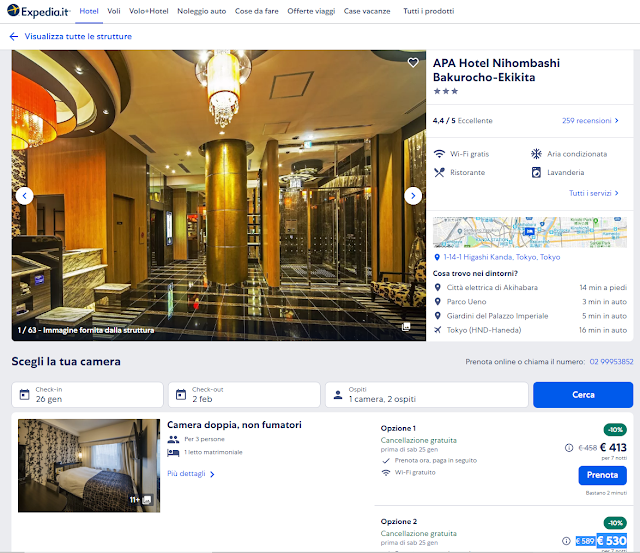
Task: Click the main hotel lobby photo
Action: click(219, 195)
